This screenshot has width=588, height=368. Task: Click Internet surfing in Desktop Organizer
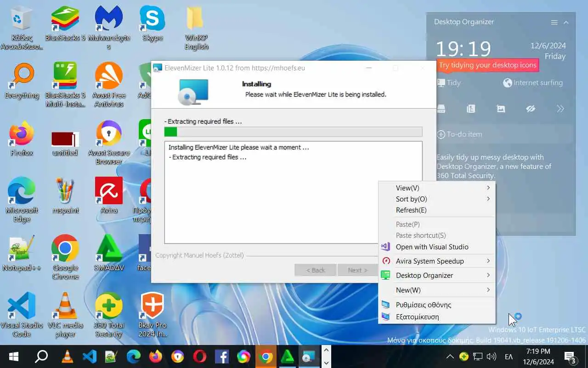(533, 83)
